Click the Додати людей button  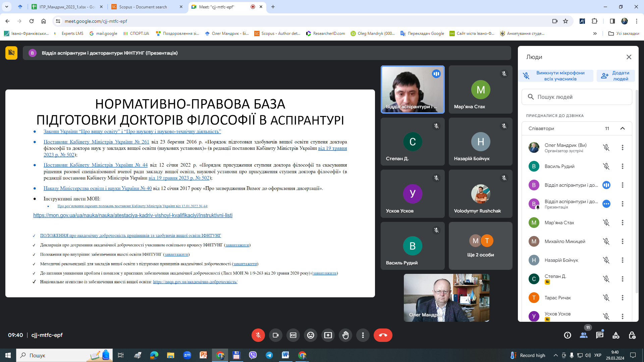616,75
